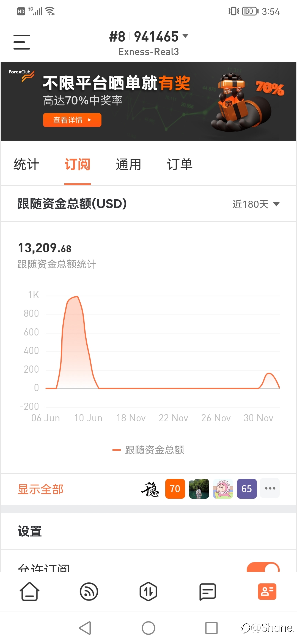Image resolution: width=297 pixels, height=644 pixels.
Task: Switch to the 统计 tab
Action: 26,164
